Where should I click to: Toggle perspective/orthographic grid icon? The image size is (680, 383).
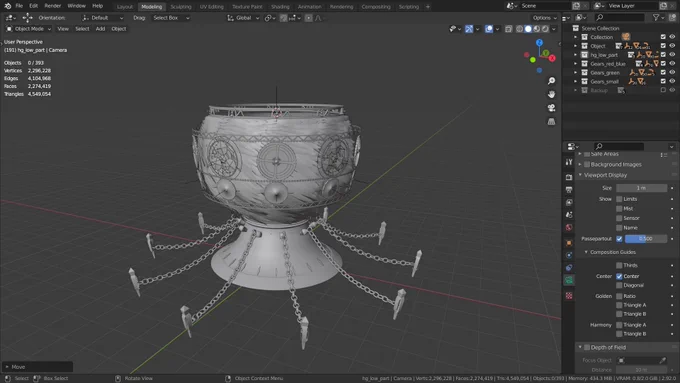coord(551,122)
